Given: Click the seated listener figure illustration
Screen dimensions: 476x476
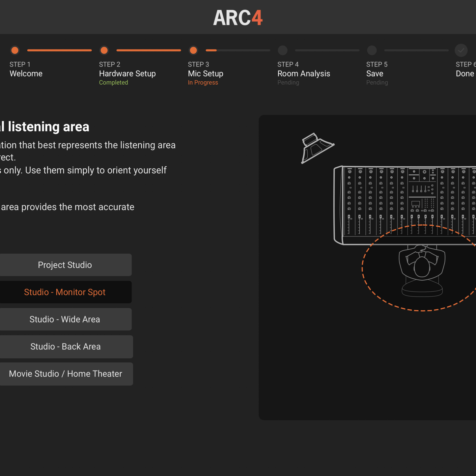Looking at the screenshot, I should pos(422,270).
